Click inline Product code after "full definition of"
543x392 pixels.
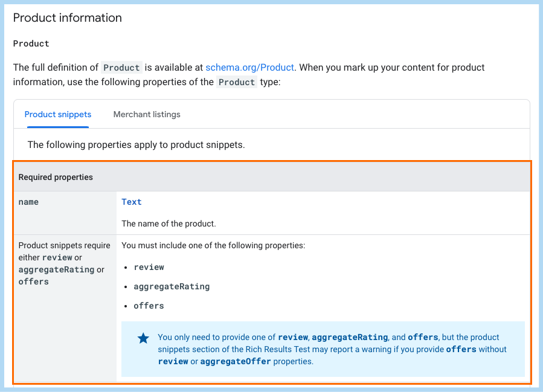click(x=121, y=68)
